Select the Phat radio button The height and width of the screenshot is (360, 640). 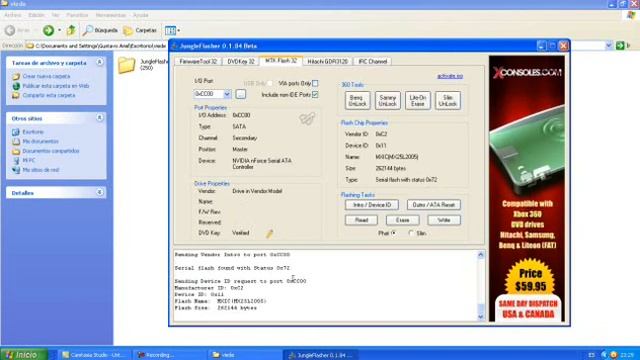[x=393, y=233]
